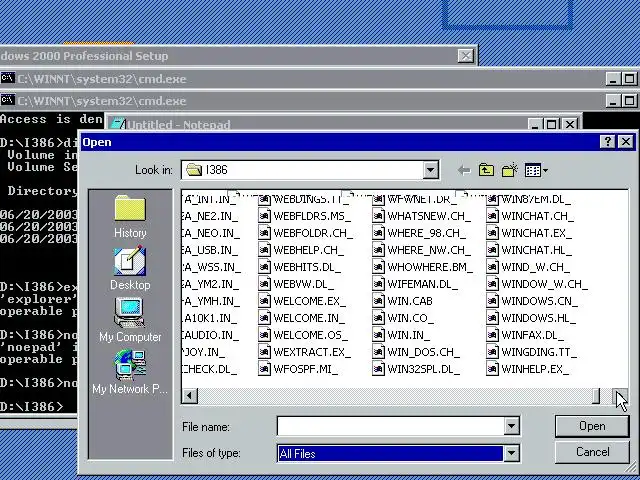The height and width of the screenshot is (480, 640).
Task: Select the file WEBHITS.DL_
Action: pos(300,267)
